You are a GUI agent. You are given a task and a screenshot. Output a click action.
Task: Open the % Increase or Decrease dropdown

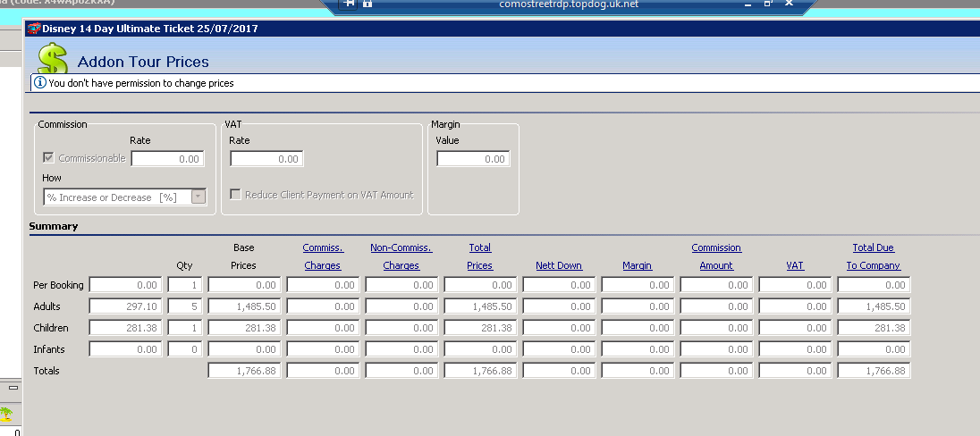point(199,197)
